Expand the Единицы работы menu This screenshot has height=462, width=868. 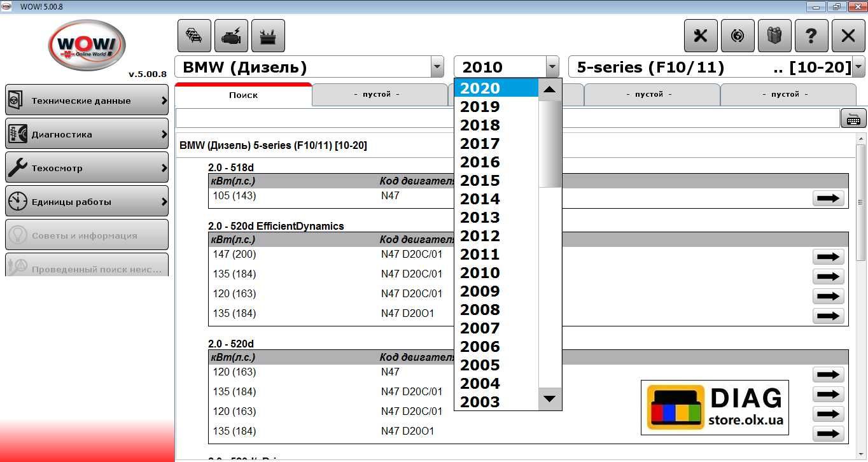tap(87, 202)
